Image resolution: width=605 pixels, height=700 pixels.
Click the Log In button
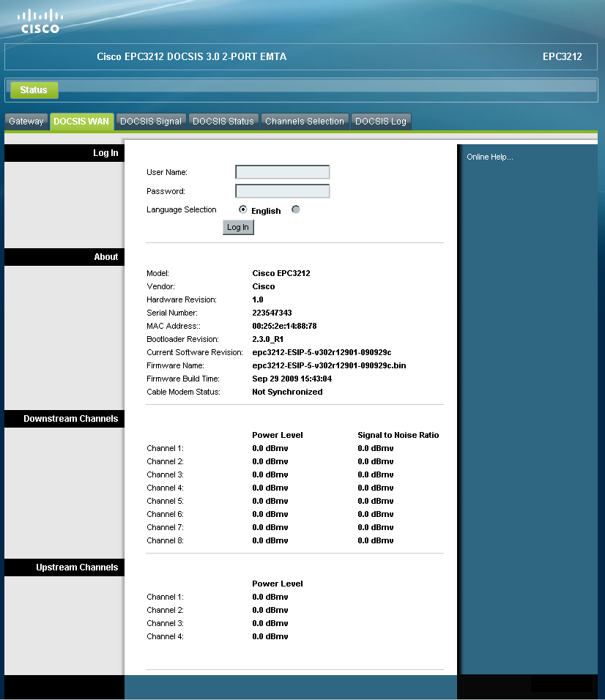coord(238,227)
